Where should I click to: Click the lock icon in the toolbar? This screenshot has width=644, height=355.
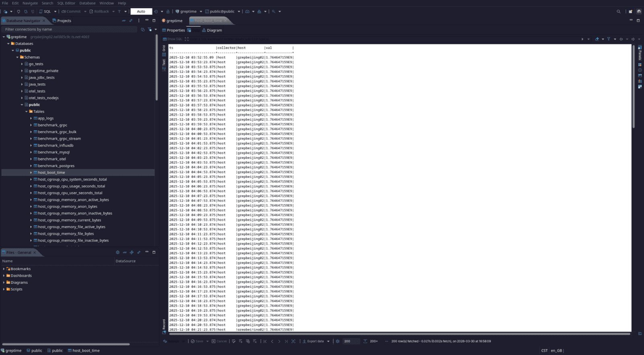168,11
